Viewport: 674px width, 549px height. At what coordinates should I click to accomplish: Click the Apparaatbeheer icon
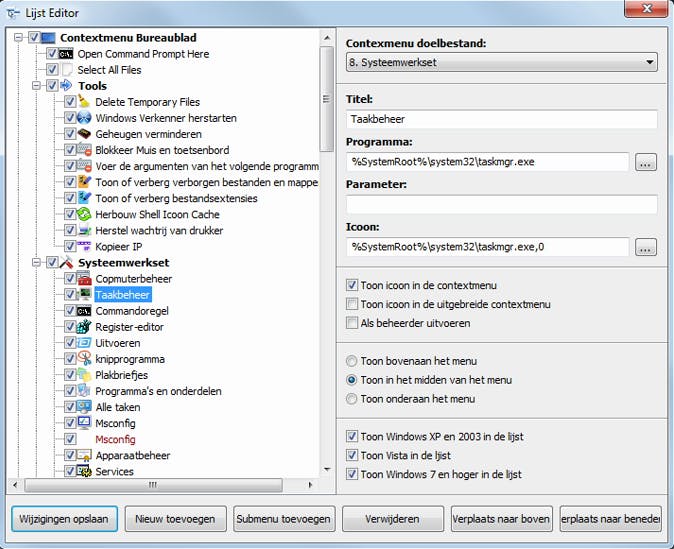tap(84, 455)
